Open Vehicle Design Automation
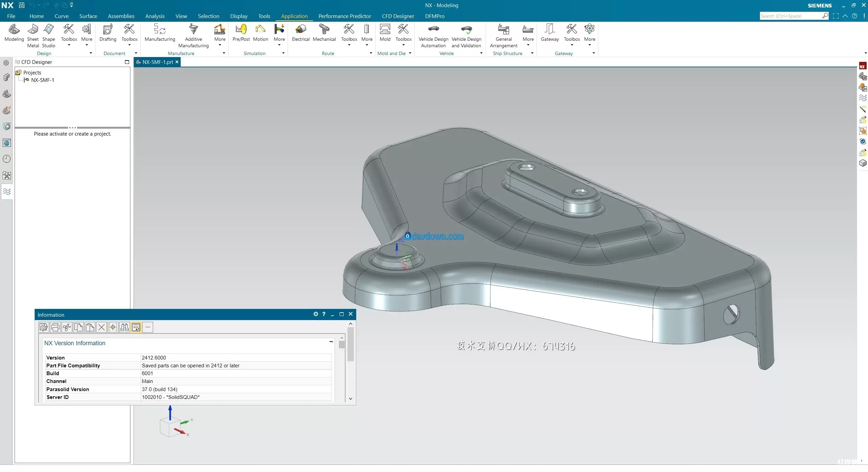 coord(433,36)
